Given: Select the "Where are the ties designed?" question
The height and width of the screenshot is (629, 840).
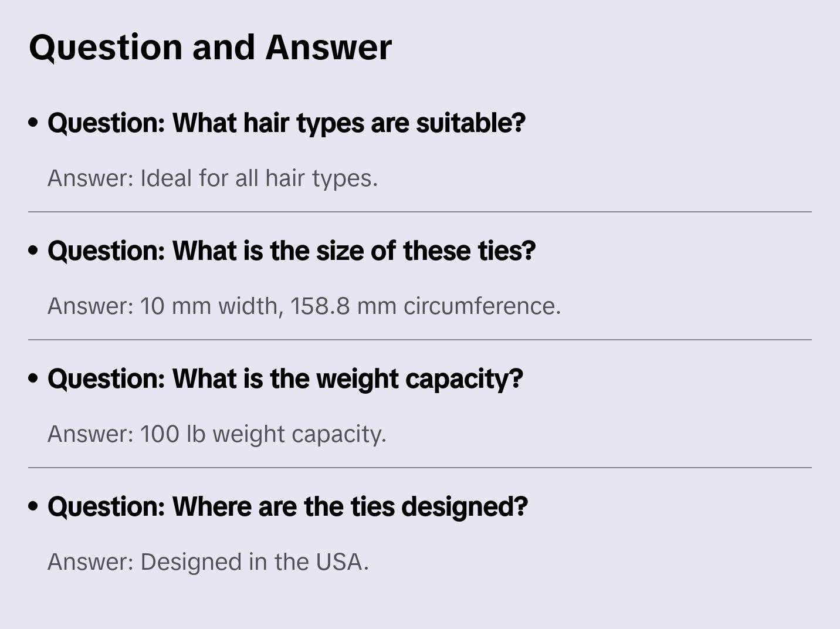Looking at the screenshot, I should tap(287, 507).
